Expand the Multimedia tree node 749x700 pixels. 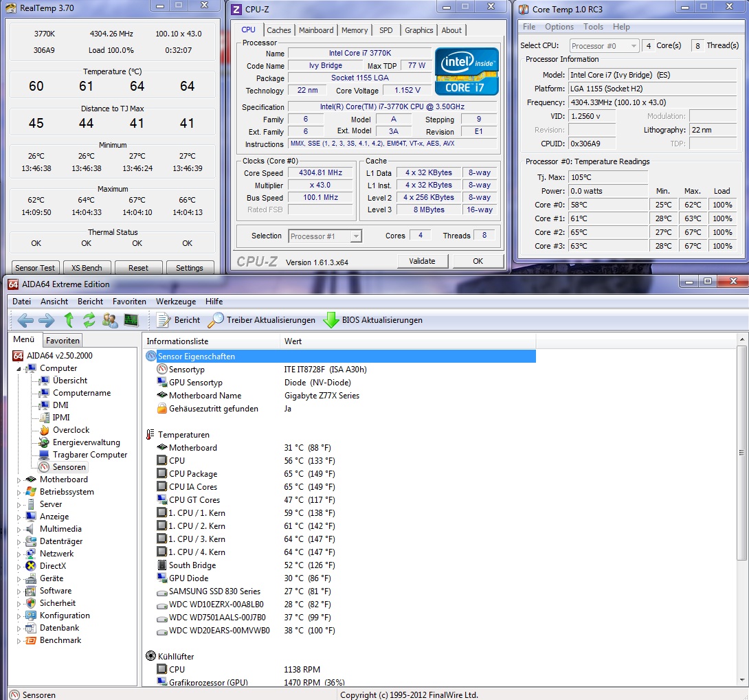[19, 530]
